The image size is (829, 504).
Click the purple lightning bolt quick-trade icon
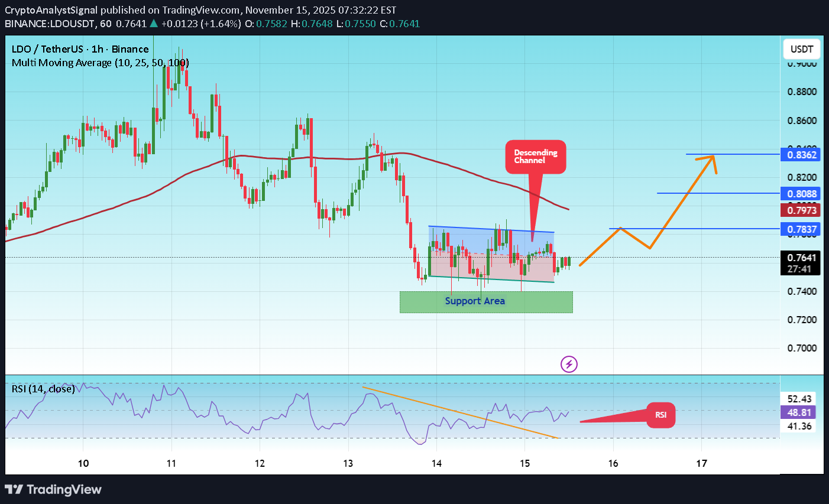569,364
